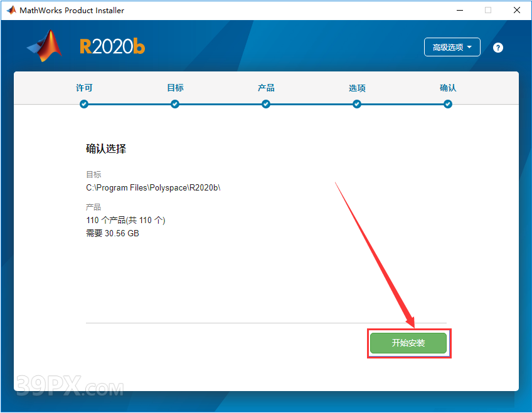The image size is (532, 413).
Task: Minimize the MathWorks Product Installer window
Action: pyautogui.click(x=460, y=10)
